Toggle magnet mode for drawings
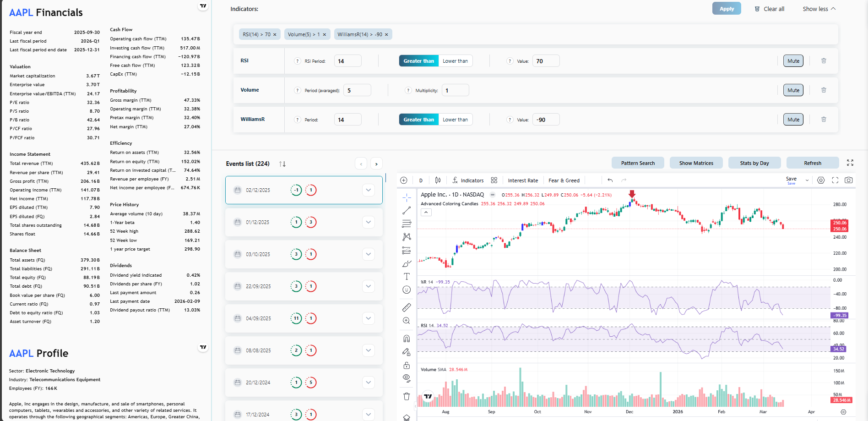868x421 pixels. (407, 339)
